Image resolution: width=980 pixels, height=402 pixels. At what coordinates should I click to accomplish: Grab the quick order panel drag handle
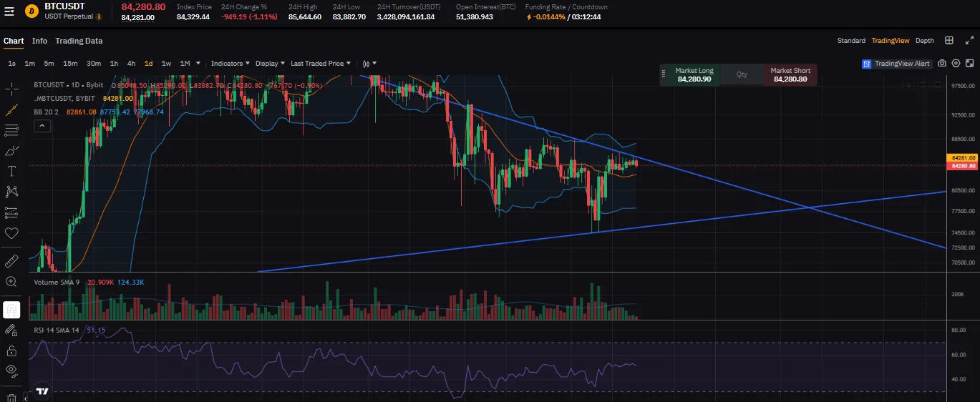(x=663, y=74)
